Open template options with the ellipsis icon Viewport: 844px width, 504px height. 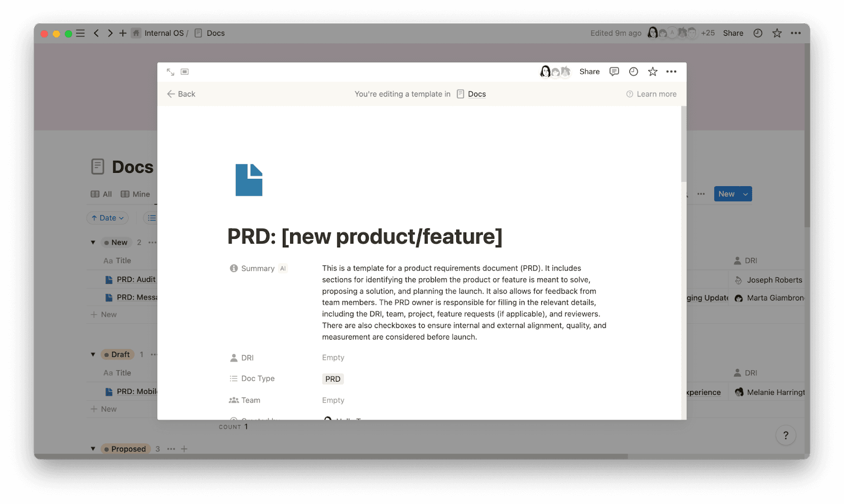[x=672, y=71]
